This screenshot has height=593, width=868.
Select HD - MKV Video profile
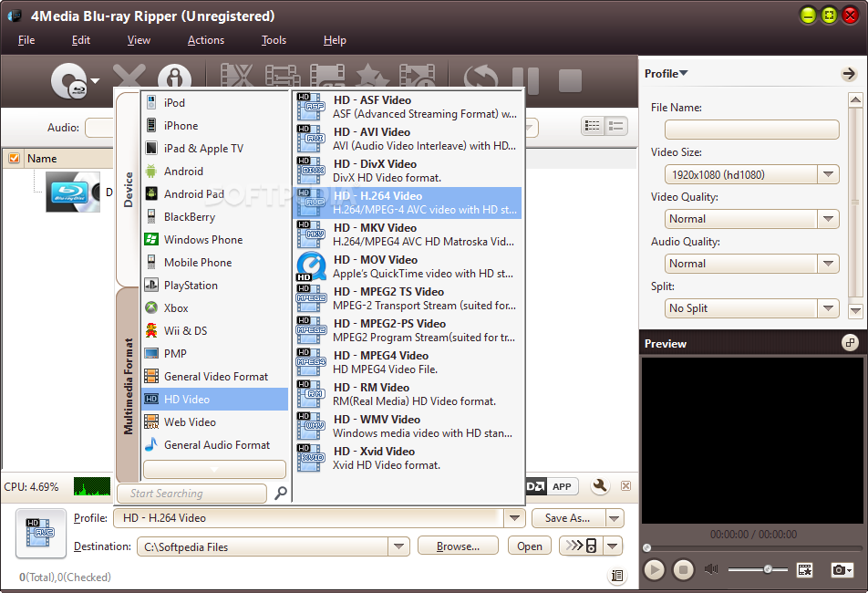[x=408, y=234]
